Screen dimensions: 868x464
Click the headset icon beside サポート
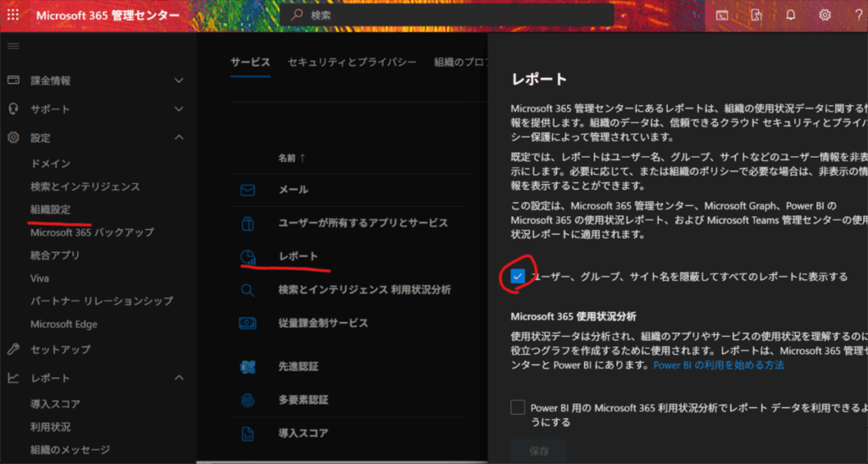(x=14, y=109)
